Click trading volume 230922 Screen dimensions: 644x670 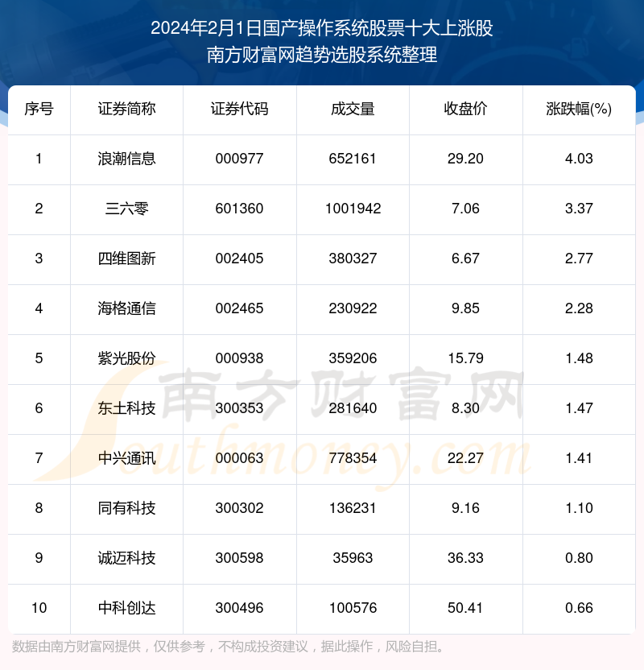353,308
